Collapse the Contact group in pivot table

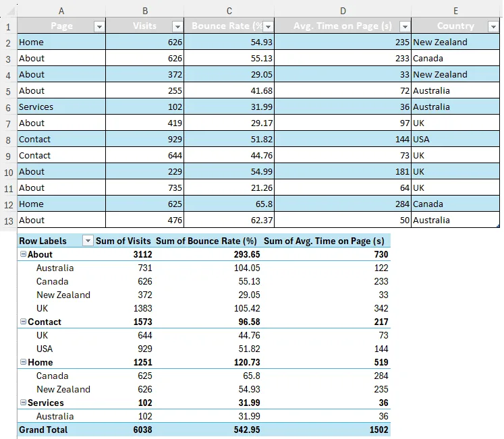point(23,322)
